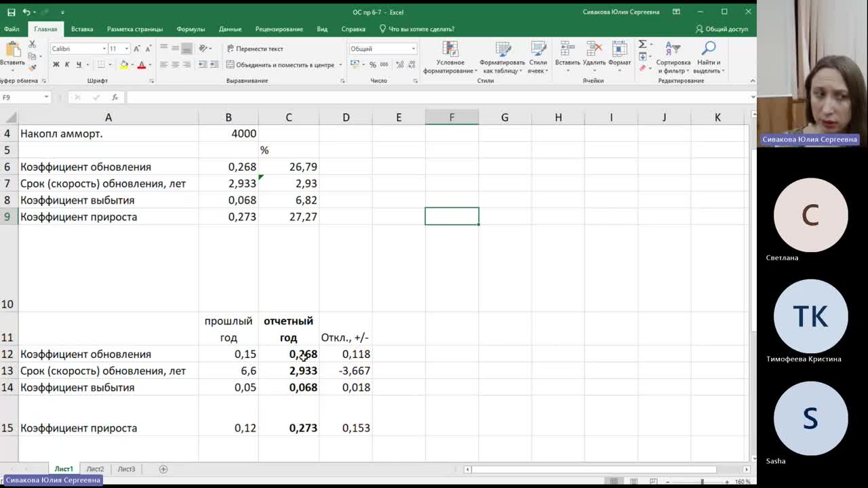Click the Вставить paste clipboard icon

click(x=12, y=49)
